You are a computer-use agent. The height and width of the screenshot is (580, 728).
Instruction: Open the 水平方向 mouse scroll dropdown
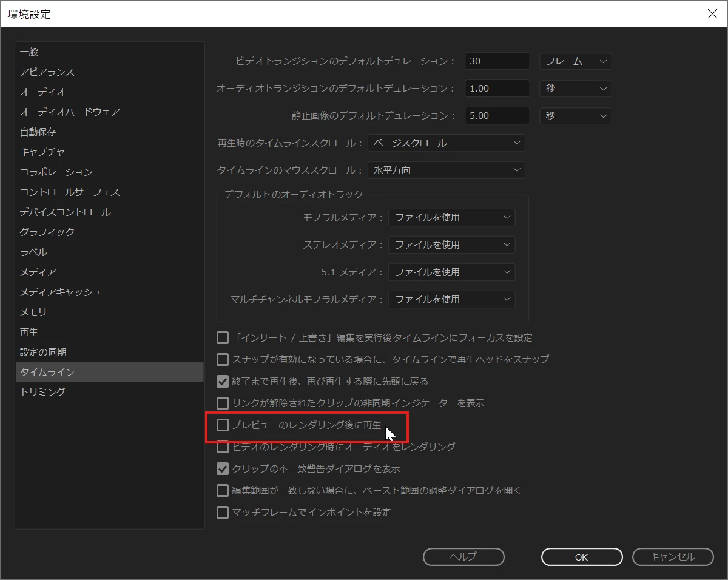tap(447, 170)
